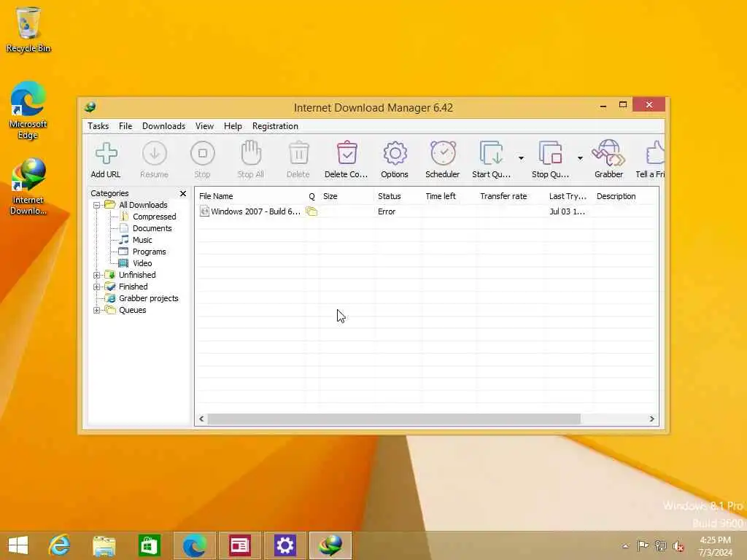This screenshot has height=560, width=747.
Task: Click the Delete Completed toolbar icon
Action: tap(347, 152)
